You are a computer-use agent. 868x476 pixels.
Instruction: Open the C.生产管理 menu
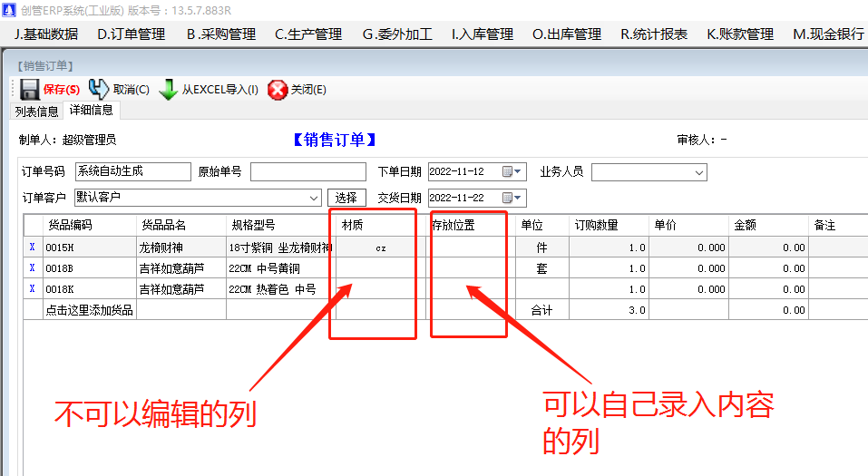(x=308, y=34)
